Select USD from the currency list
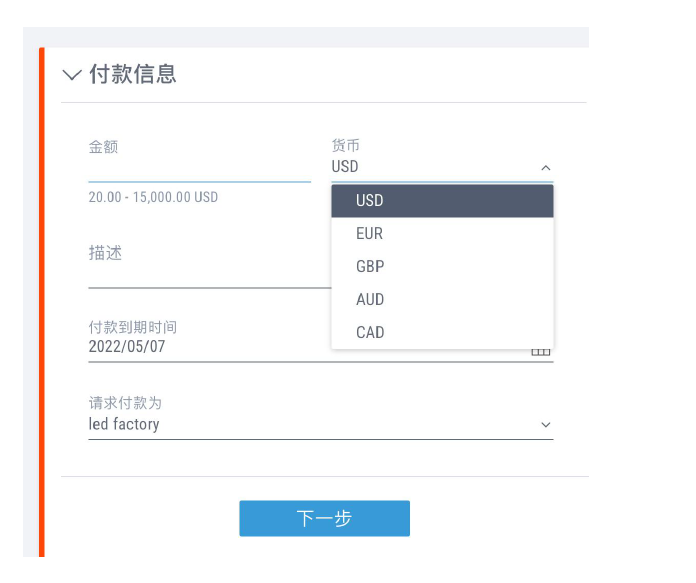This screenshot has height=583, width=696. [442, 201]
